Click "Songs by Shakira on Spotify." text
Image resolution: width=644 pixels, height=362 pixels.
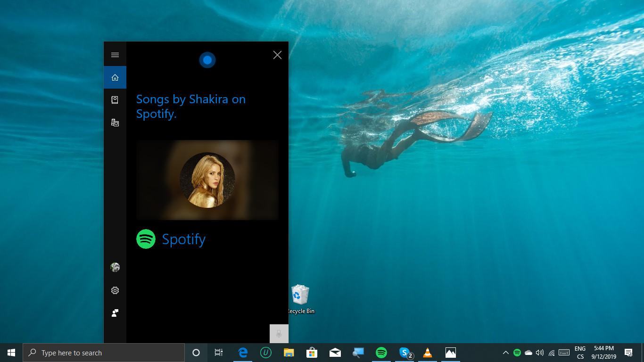(x=191, y=106)
